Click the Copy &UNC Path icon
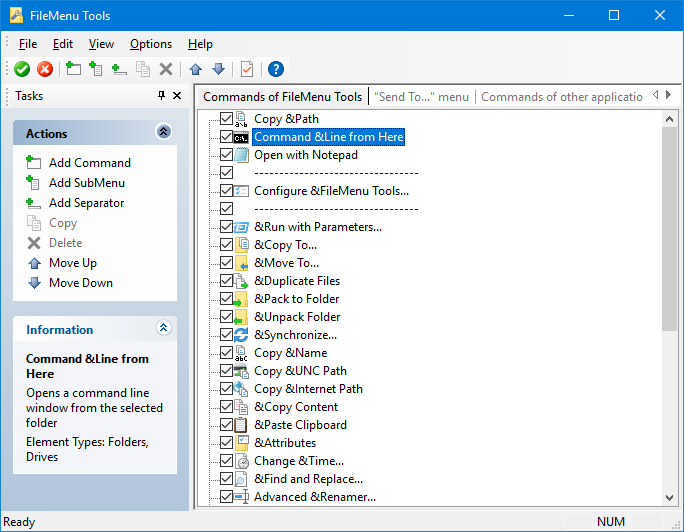The width and height of the screenshot is (684, 532). [241, 371]
